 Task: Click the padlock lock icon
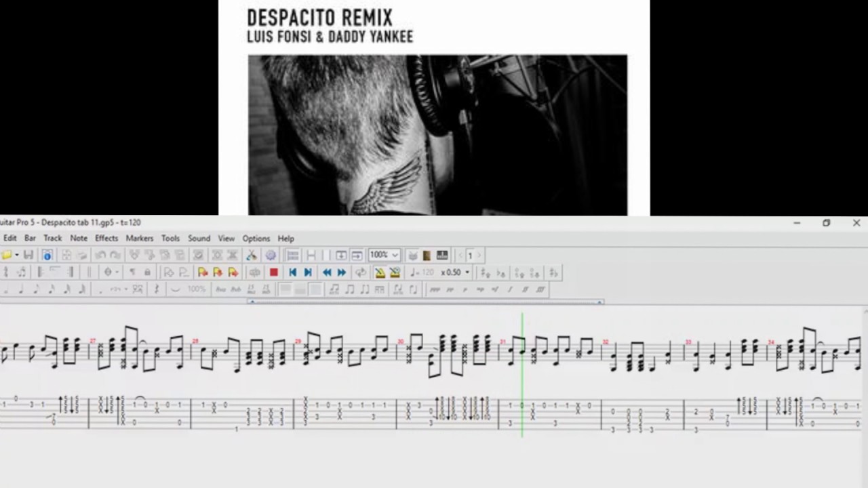click(147, 272)
